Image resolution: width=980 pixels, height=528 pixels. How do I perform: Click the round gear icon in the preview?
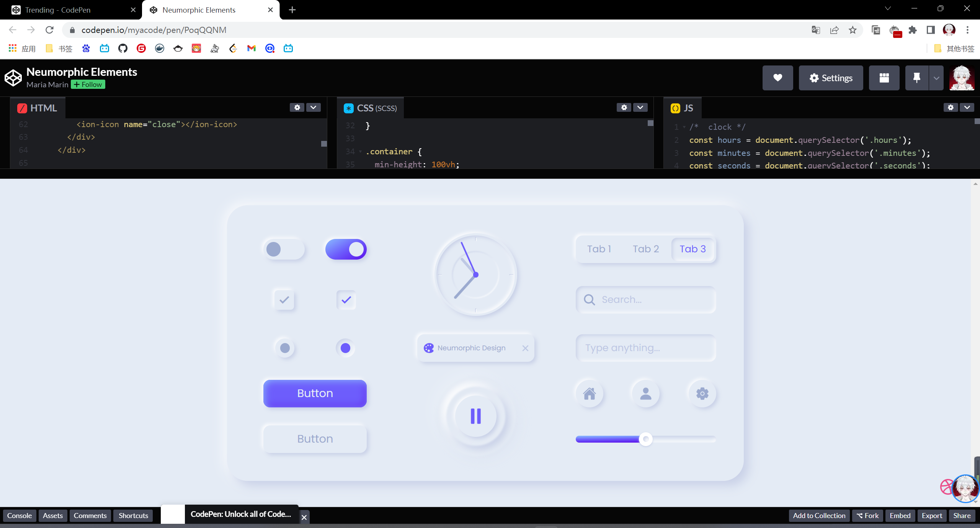point(702,393)
